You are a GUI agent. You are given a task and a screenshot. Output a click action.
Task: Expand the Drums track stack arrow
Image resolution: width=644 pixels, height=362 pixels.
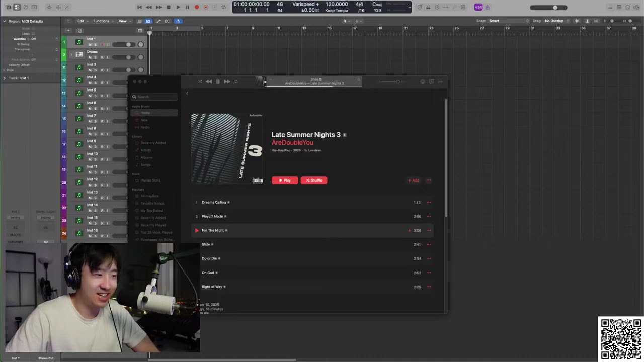71,54
